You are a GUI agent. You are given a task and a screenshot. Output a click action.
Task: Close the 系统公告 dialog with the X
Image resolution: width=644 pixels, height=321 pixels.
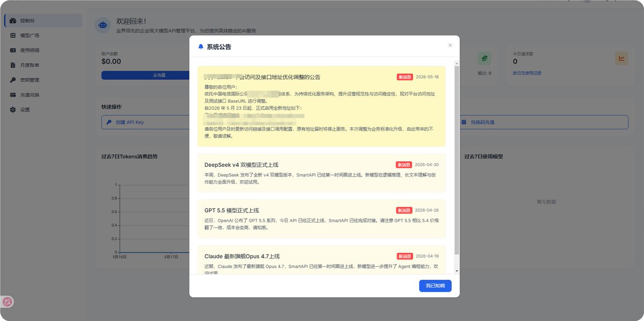[450, 45]
